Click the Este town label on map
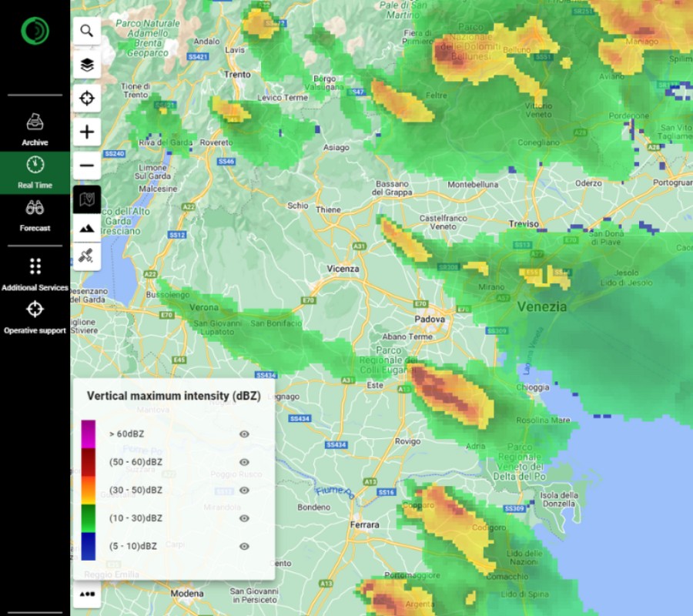 click(375, 385)
